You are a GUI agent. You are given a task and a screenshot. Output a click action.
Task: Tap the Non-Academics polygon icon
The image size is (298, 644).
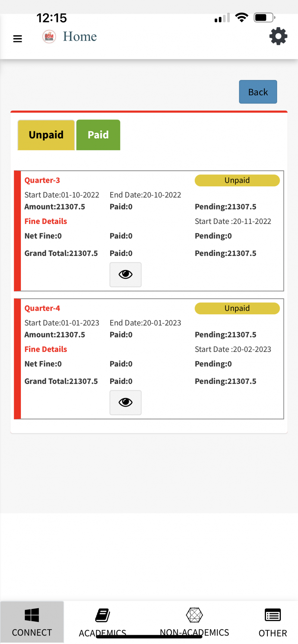[194, 615]
